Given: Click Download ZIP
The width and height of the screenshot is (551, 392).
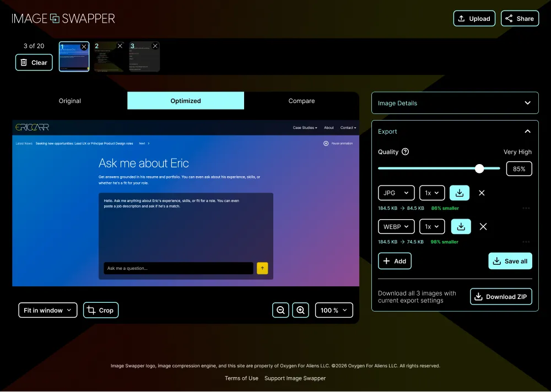Looking at the screenshot, I should (x=501, y=297).
